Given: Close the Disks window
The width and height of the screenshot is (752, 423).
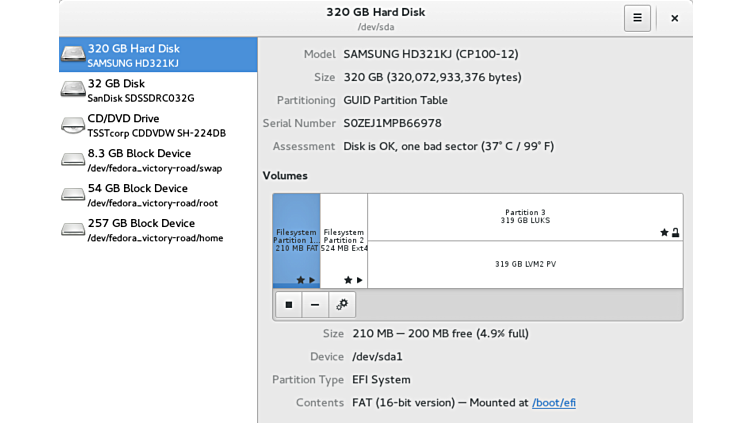Looking at the screenshot, I should 675,18.
